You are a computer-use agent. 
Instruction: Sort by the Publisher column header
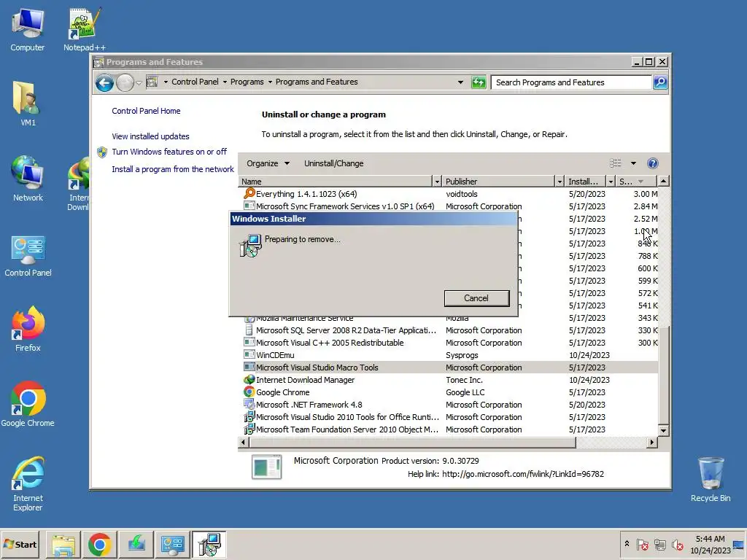(498, 182)
